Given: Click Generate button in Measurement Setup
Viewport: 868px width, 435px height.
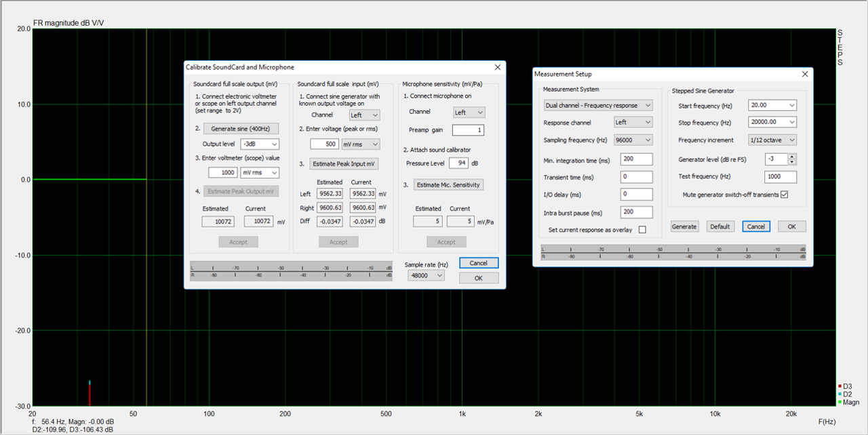Looking at the screenshot, I should [684, 226].
